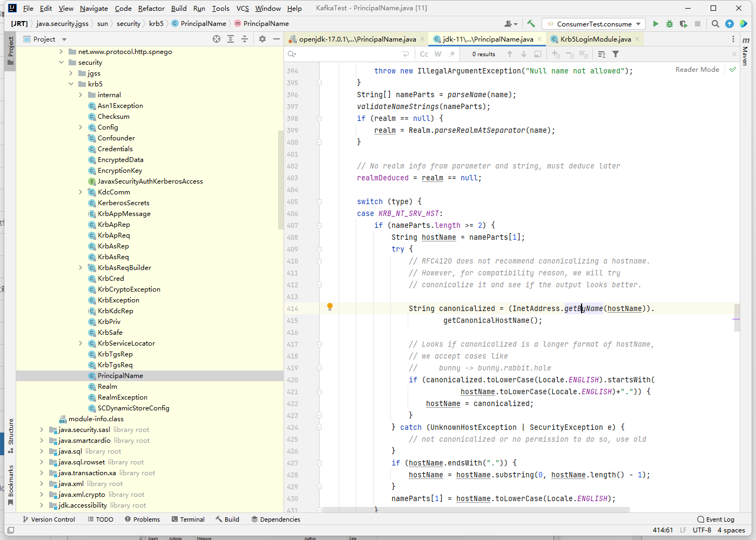The height and width of the screenshot is (540, 756).
Task: Click the locate target icon in Project panel
Action: (x=217, y=39)
